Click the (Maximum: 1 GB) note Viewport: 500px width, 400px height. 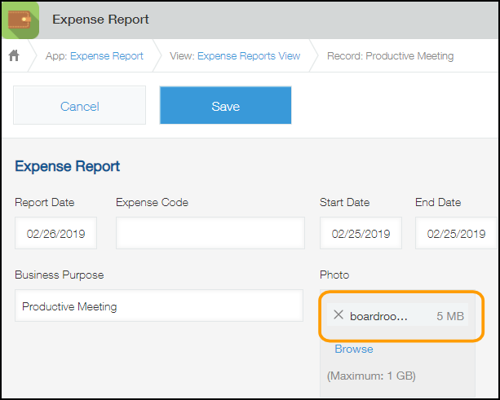pyautogui.click(x=371, y=376)
